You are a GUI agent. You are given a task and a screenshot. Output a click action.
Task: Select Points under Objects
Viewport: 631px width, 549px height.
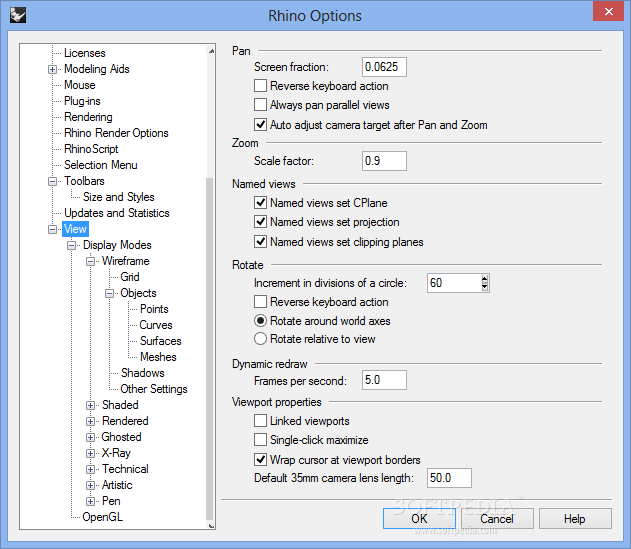154,309
